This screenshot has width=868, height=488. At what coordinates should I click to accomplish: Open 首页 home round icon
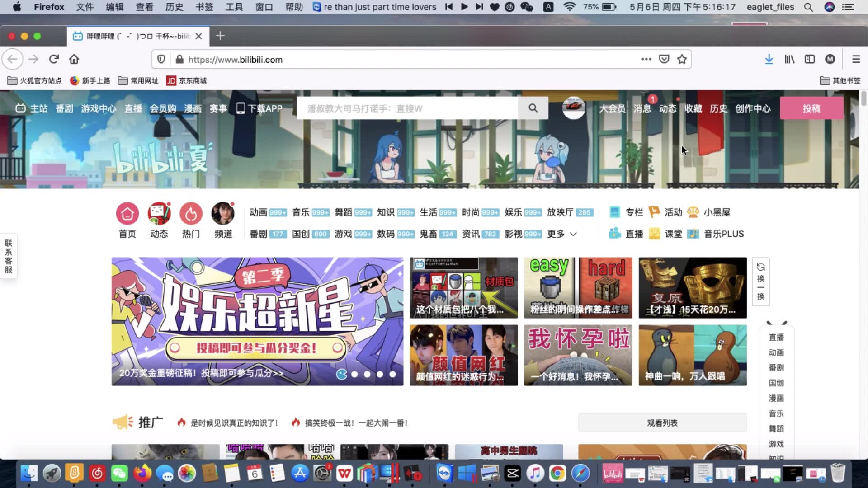click(127, 213)
